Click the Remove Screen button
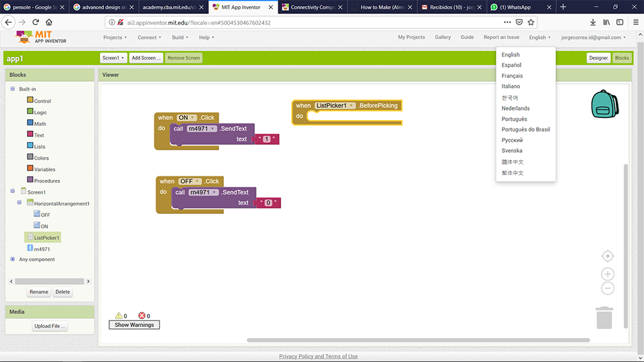The image size is (644, 362). click(184, 58)
